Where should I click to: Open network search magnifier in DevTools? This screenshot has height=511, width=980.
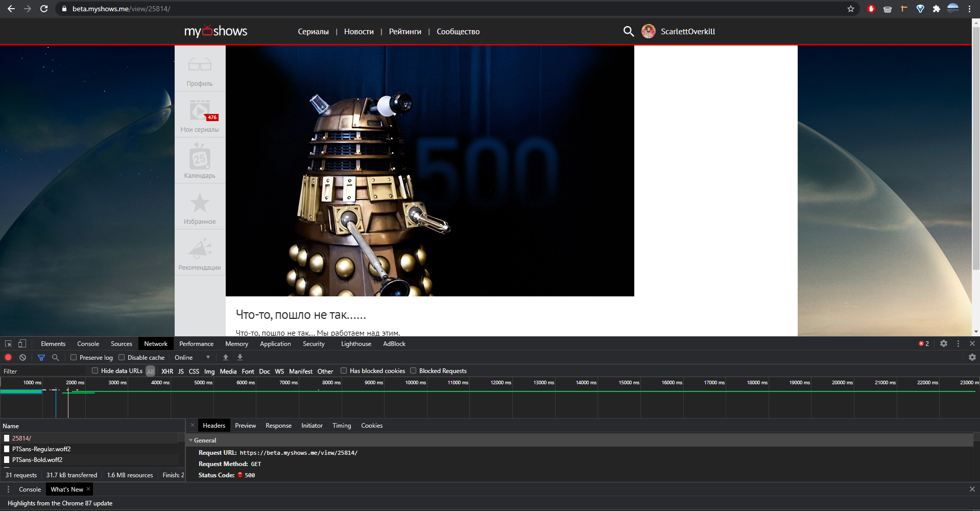pos(56,357)
